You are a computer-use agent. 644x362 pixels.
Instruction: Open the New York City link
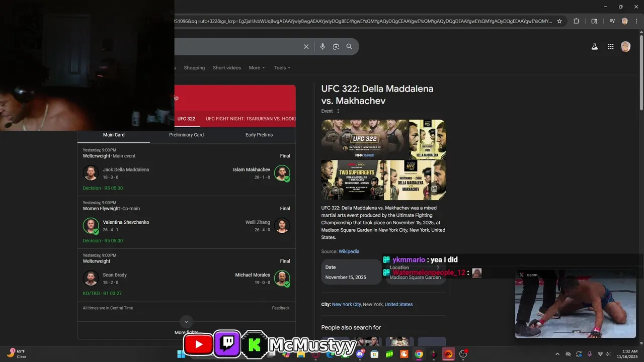click(346, 304)
